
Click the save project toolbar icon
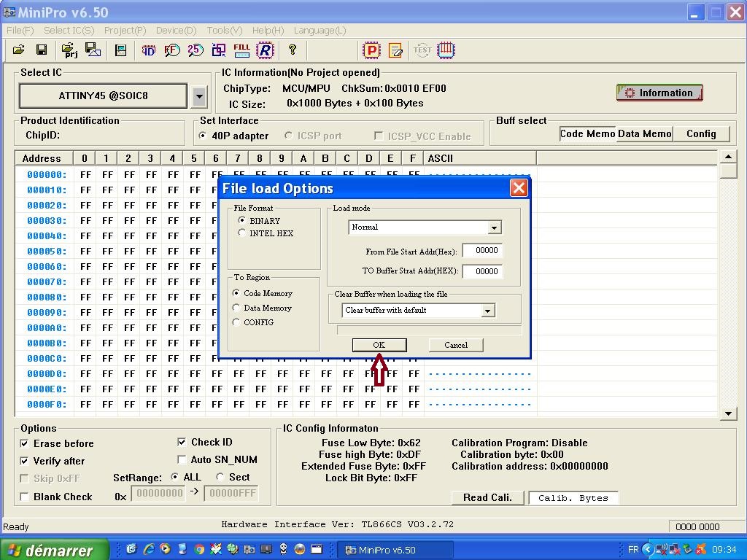(93, 50)
